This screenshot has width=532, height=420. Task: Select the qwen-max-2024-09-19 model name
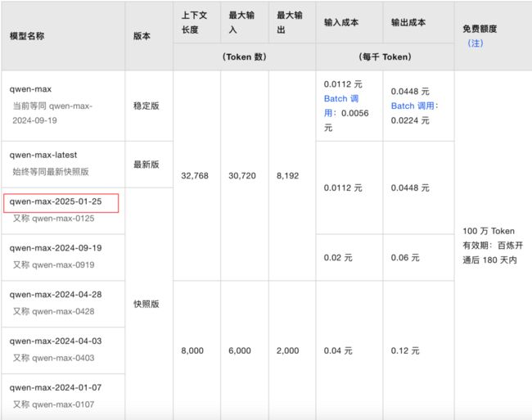(56, 248)
